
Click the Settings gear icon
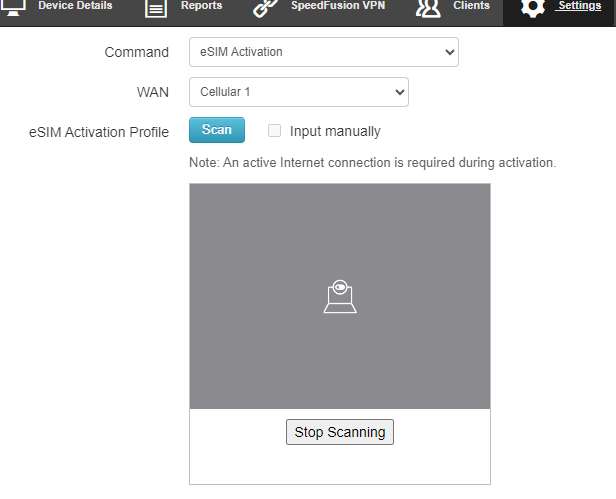[x=533, y=9]
